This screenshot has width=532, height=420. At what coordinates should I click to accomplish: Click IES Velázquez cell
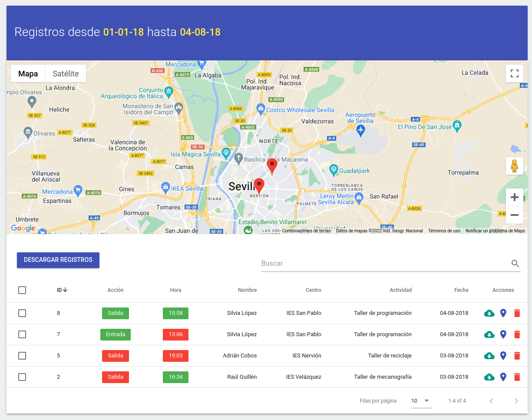304,377
